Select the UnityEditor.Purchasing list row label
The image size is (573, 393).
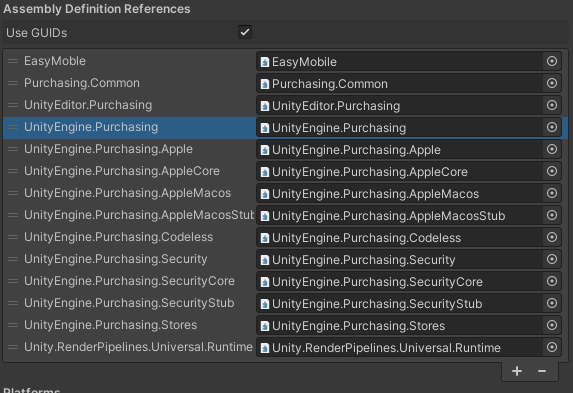point(88,105)
